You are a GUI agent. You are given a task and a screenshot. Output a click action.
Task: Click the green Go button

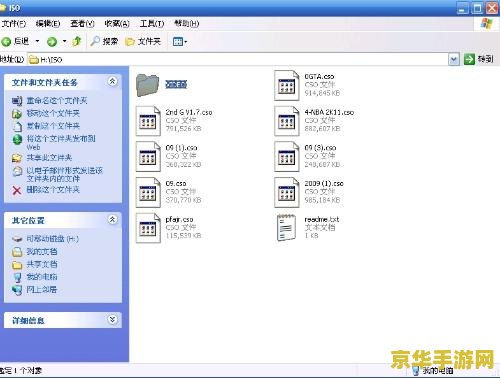[x=479, y=59]
